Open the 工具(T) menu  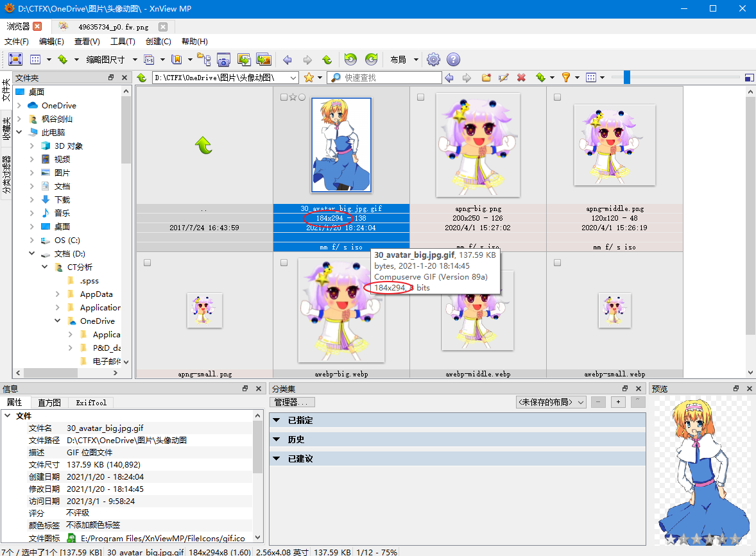[x=123, y=42]
